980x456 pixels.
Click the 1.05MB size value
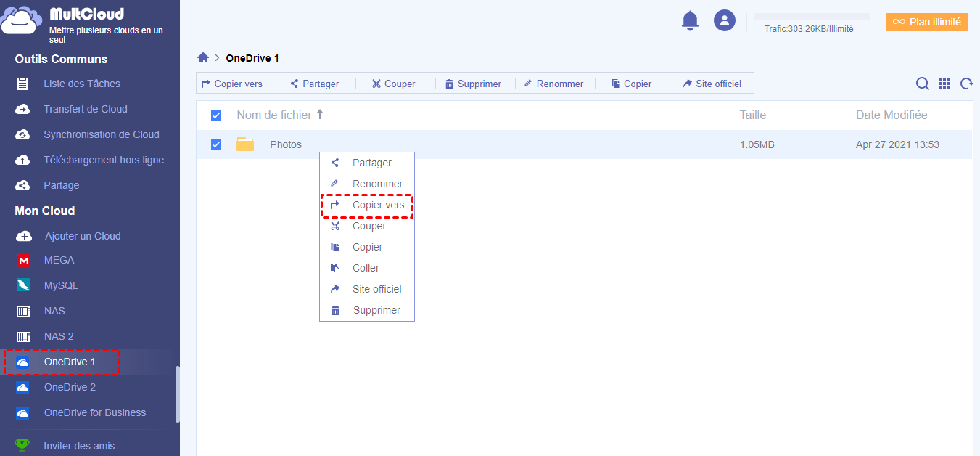point(757,144)
